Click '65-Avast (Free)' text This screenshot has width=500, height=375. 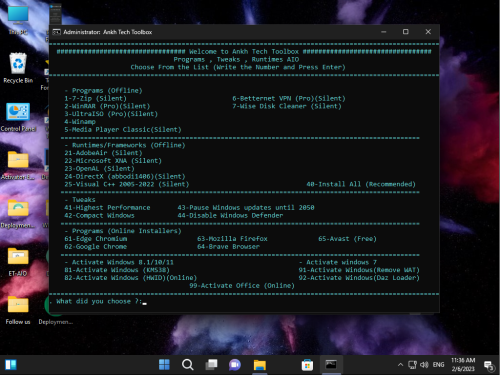coord(347,239)
